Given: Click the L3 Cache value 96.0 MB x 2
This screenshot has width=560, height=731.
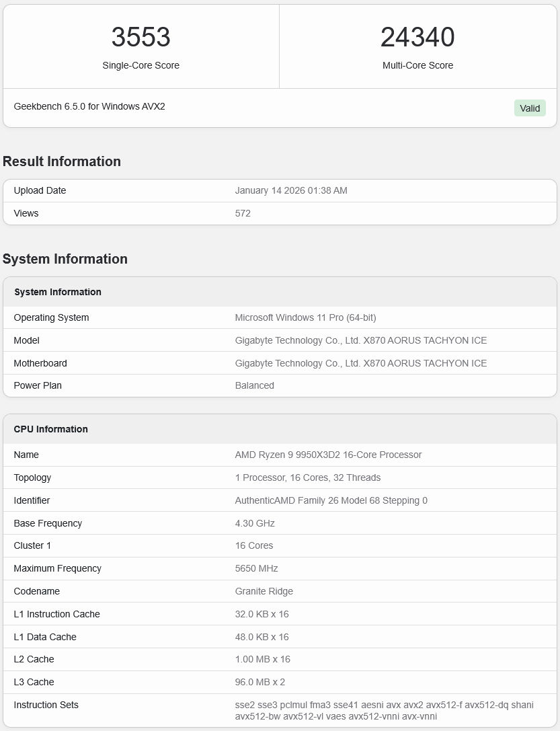Looking at the screenshot, I should [260, 682].
